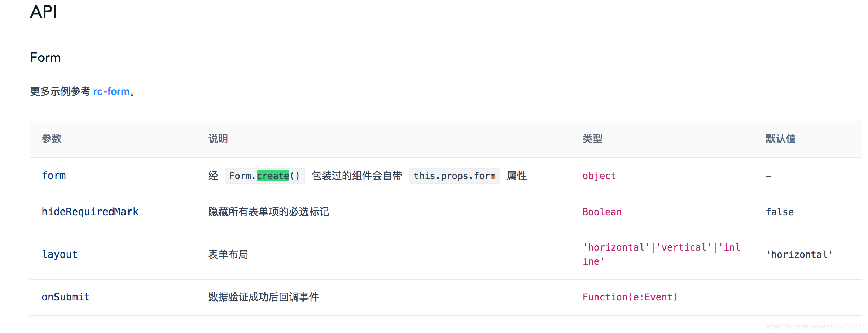Click the Boolean type value
The image size is (868, 333).
tap(602, 212)
